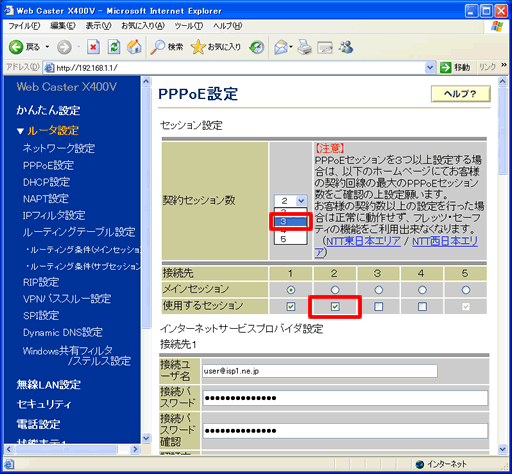512x474 pixels.
Task: Open the Messenger people icon
Action: 346,47
